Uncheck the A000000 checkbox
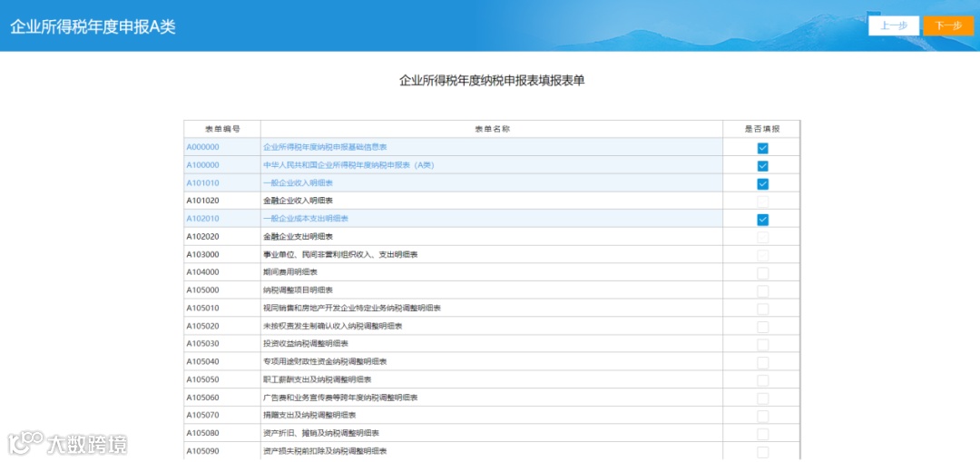This screenshot has width=980, height=462. pyautogui.click(x=762, y=148)
